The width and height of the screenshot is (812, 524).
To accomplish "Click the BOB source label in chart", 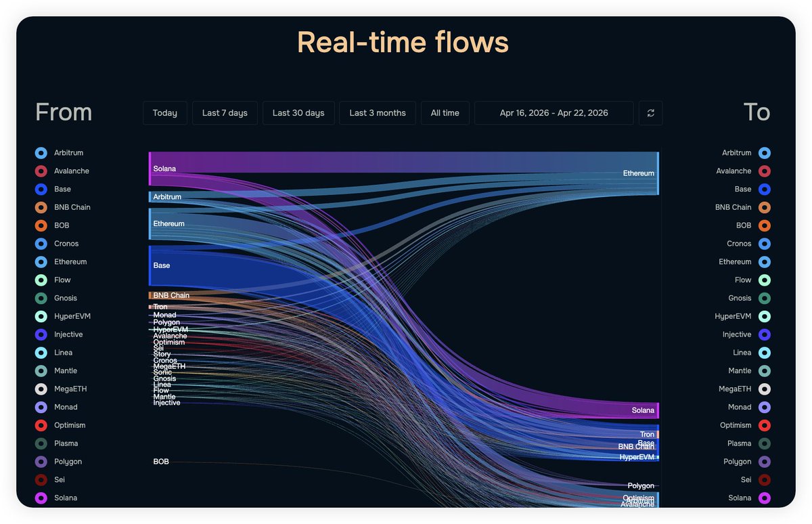I will tap(161, 462).
